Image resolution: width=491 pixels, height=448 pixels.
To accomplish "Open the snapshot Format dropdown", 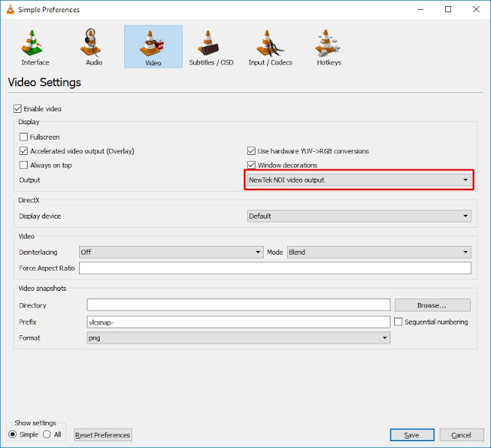I will coord(239,338).
